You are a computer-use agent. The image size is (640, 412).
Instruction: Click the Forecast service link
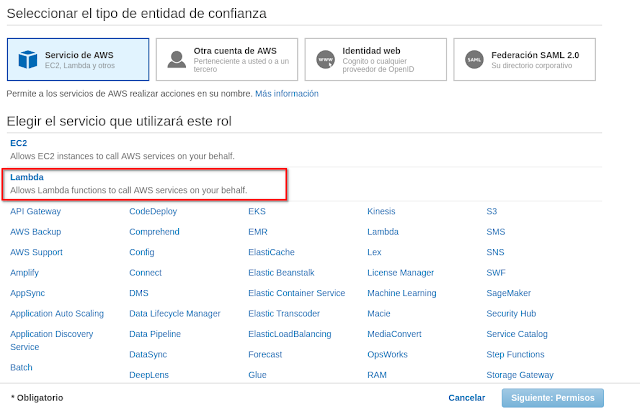pyautogui.click(x=265, y=354)
